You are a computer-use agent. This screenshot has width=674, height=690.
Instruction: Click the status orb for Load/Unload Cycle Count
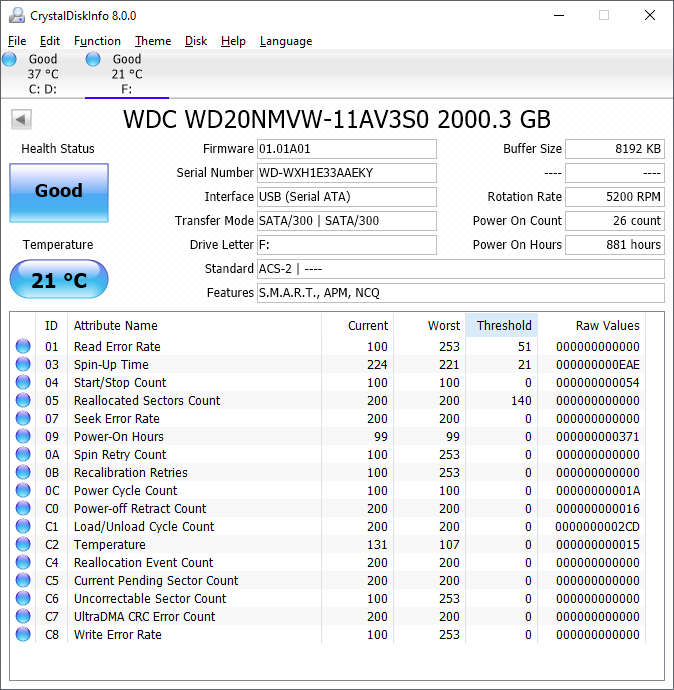[x=23, y=526]
